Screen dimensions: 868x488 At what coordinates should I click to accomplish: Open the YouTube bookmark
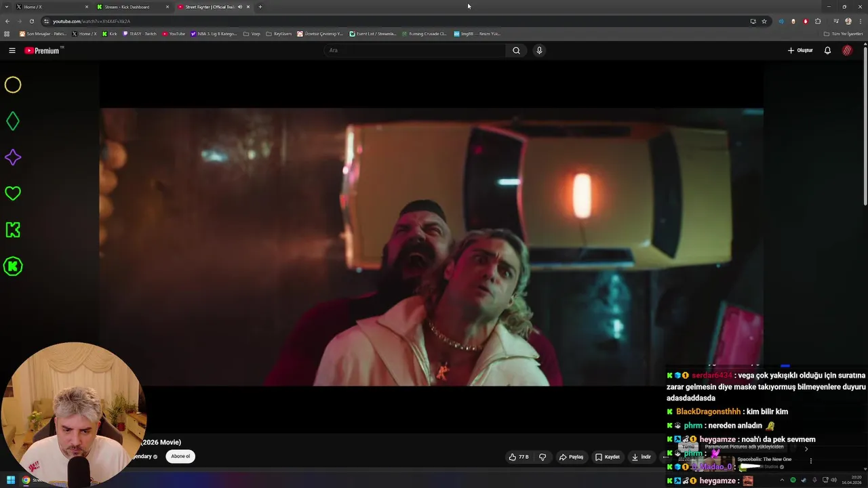point(173,33)
